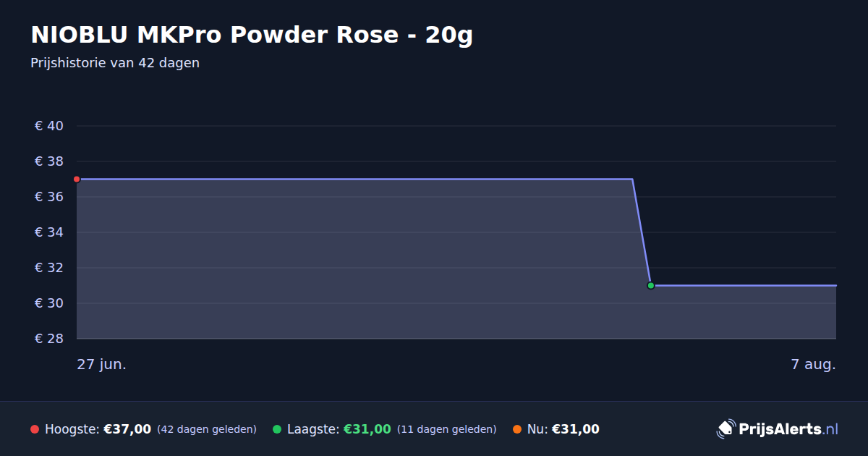Screen dimensions: 868x456
Task: Click the €37,00 highest price value
Action: pyautogui.click(x=127, y=429)
